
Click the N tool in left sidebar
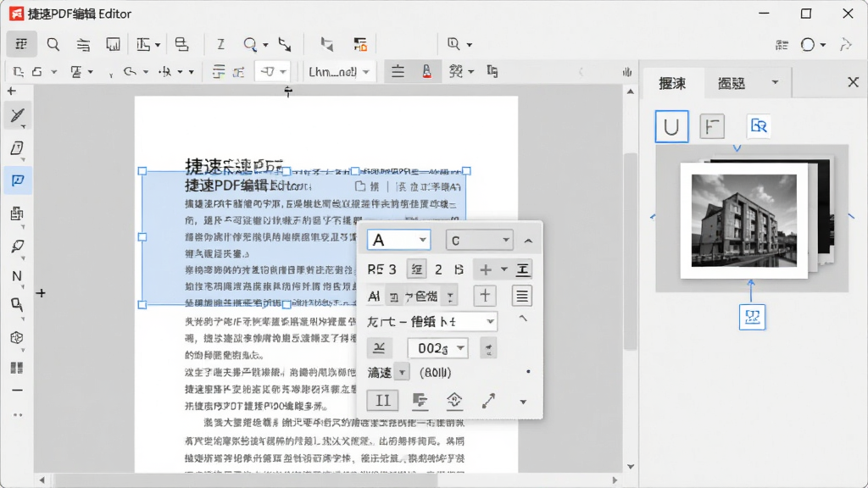17,276
